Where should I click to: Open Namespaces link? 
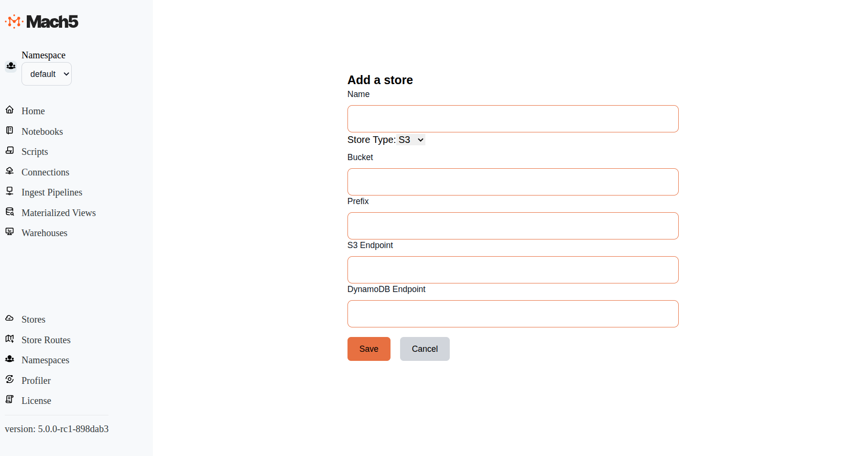coord(45,360)
